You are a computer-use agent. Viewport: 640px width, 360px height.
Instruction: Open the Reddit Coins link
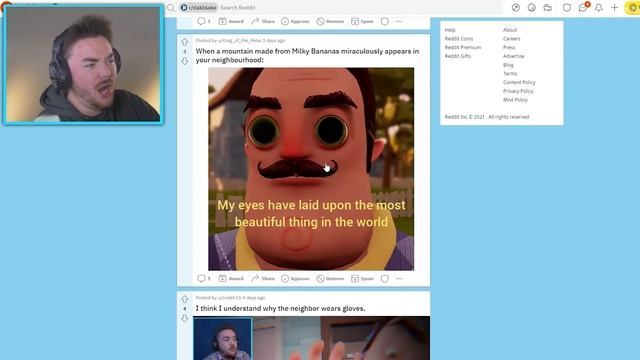[x=459, y=38]
